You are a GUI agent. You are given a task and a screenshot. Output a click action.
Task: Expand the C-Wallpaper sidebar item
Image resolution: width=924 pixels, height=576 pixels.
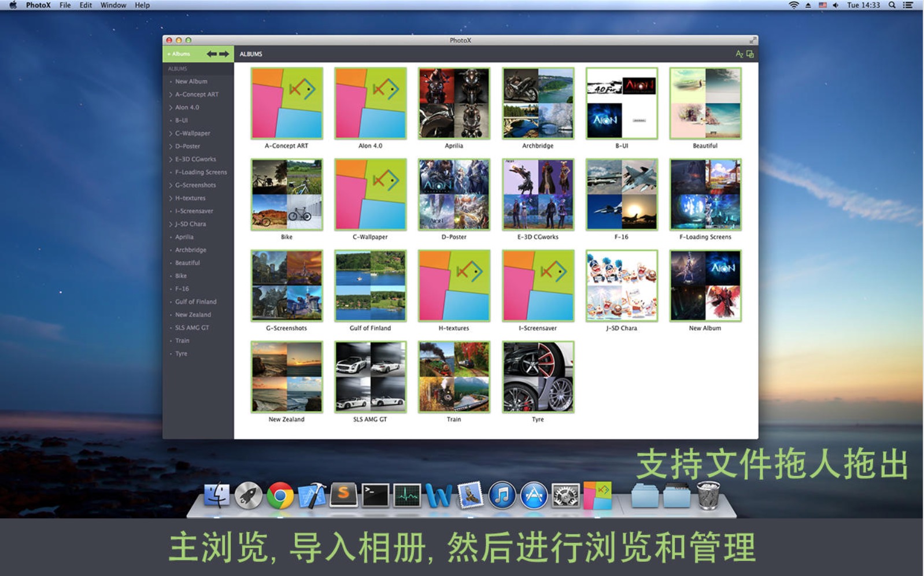coord(171,134)
